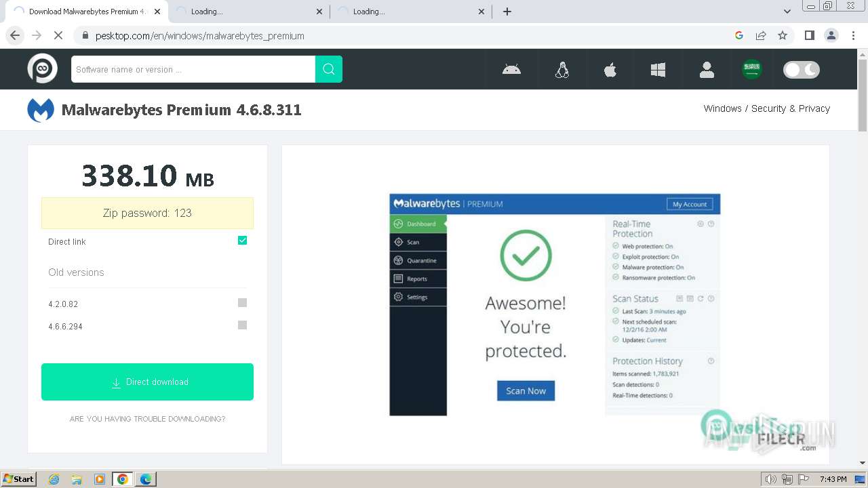Screen dimensions: 868x488
Task: Click the Malwarebytes logo beside the title
Action: tap(41, 110)
